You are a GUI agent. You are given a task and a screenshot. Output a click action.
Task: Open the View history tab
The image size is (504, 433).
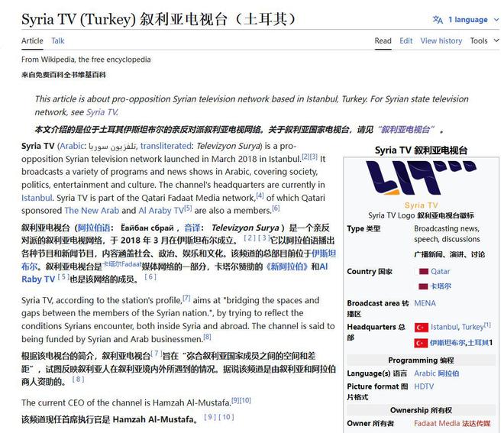[x=441, y=41]
